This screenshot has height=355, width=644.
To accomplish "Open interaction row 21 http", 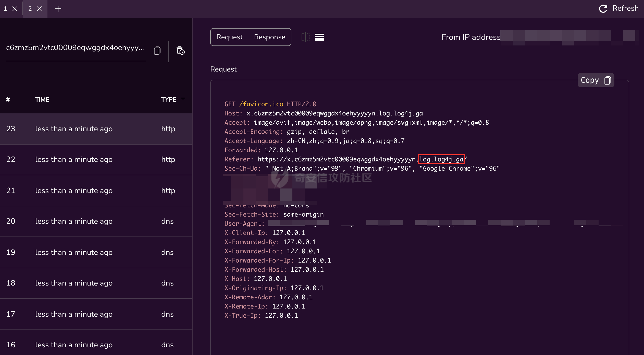I will pos(96,191).
